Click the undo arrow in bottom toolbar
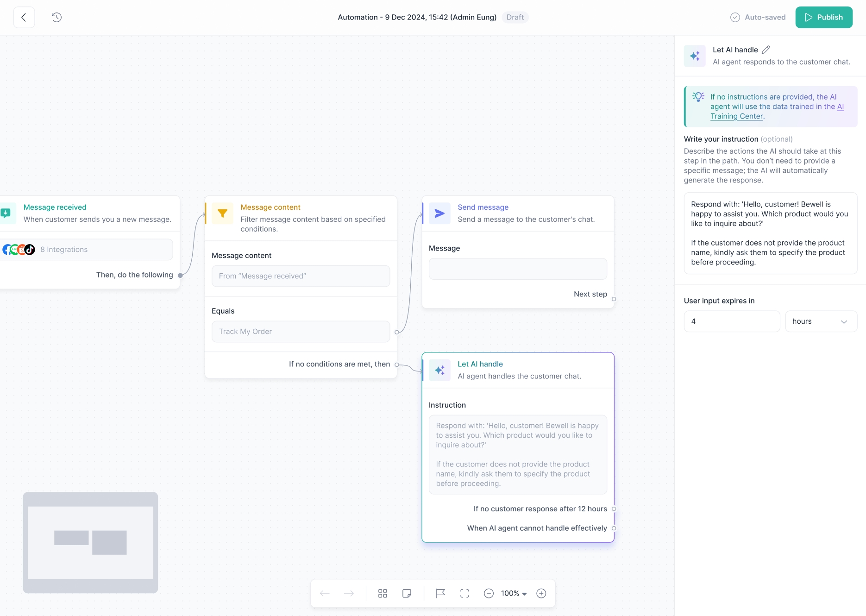This screenshot has width=866, height=616. click(325, 593)
